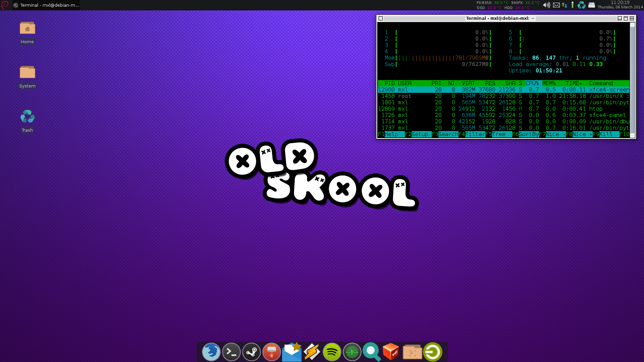This screenshot has width=644, height=362.
Task: Launch the Winamp-style lightning bolt player
Action: click(312, 352)
